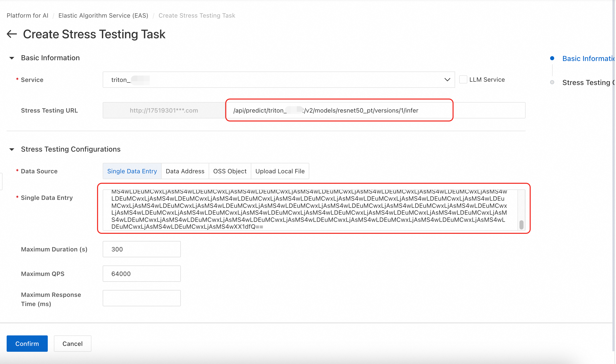
Task: Go to Platform for AI breadcrumb
Action: [27, 16]
